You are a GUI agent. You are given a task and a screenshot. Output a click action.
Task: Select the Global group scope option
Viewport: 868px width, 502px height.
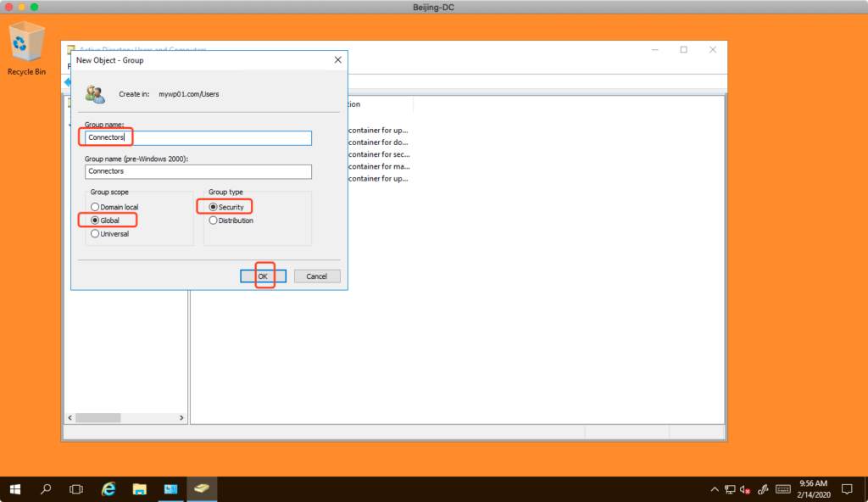coord(95,220)
